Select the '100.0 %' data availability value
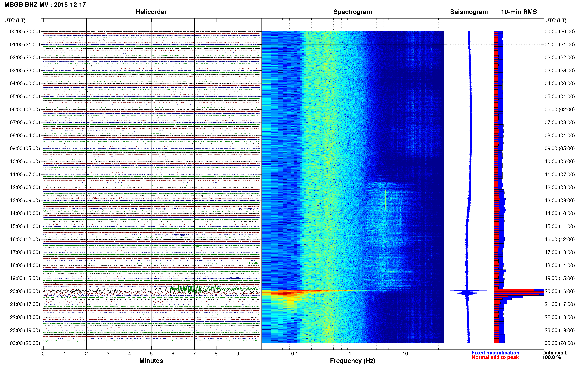The width and height of the screenshot is (588, 368). point(551,357)
